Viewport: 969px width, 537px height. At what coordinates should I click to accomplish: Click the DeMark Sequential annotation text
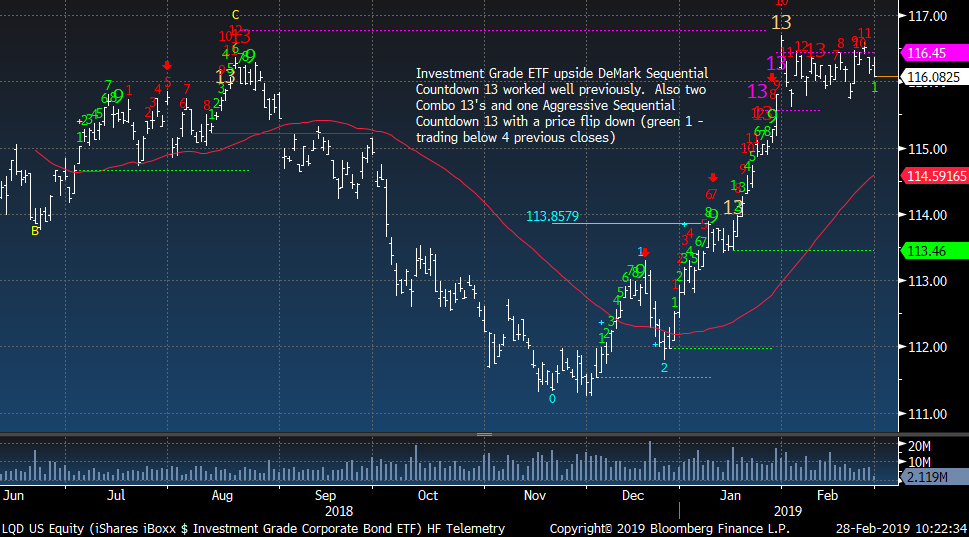pyautogui.click(x=562, y=105)
